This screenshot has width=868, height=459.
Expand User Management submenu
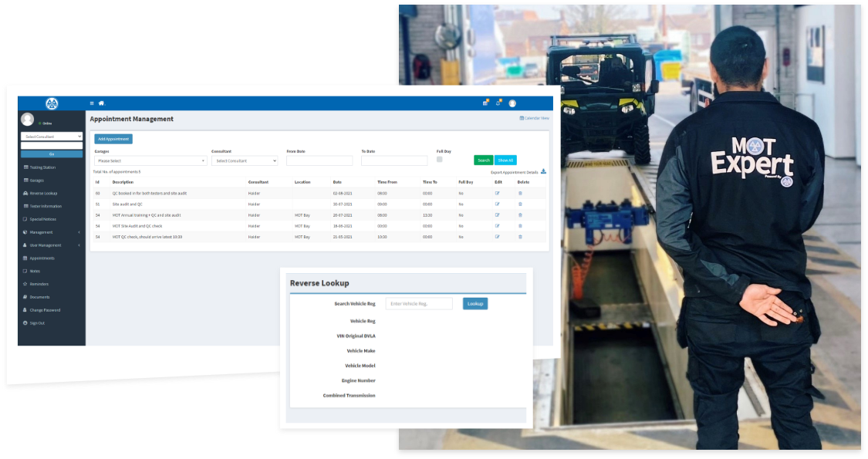click(52, 245)
